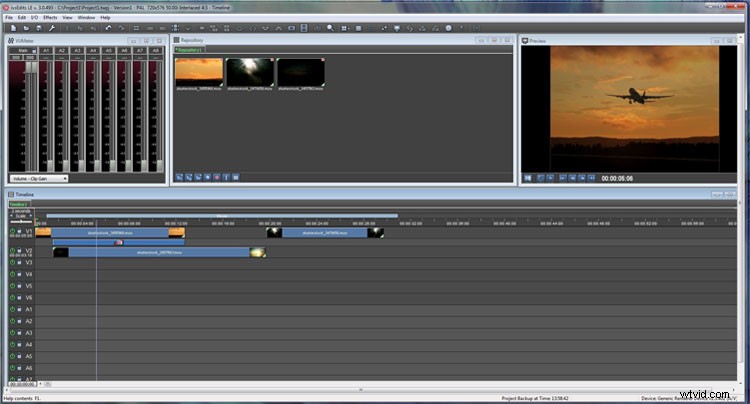Open the View menu

click(x=67, y=18)
